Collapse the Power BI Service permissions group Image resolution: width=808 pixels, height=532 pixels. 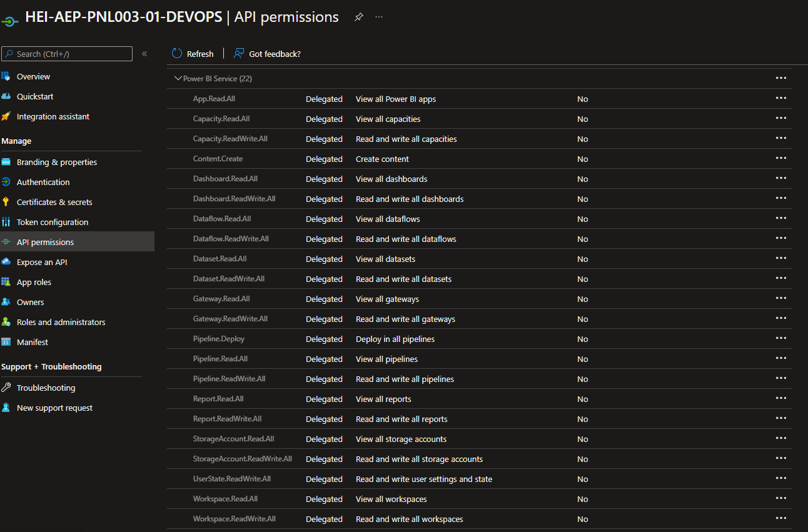pos(178,78)
